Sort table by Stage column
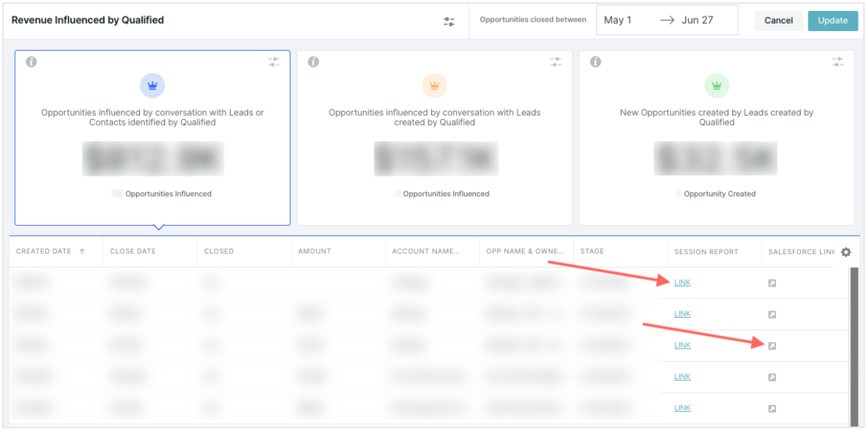868x432 pixels. (592, 251)
